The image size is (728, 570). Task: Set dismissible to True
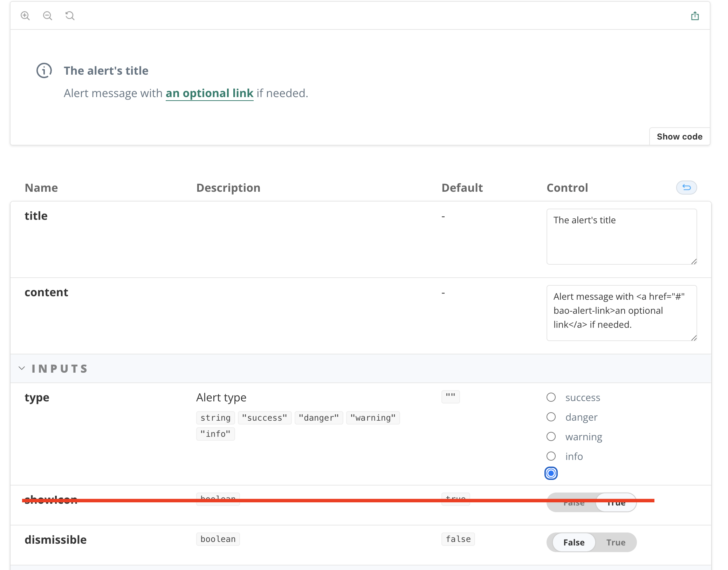tap(616, 542)
